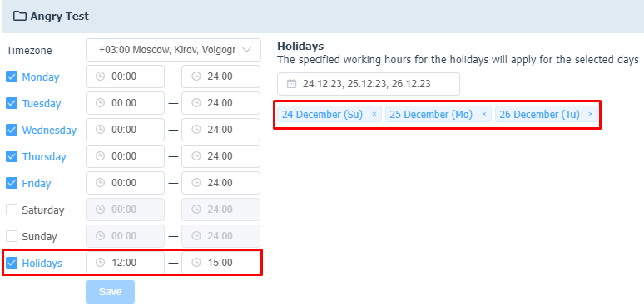Click the holiday dates input field
Image resolution: width=644 pixels, height=306 pixels.
(x=369, y=84)
